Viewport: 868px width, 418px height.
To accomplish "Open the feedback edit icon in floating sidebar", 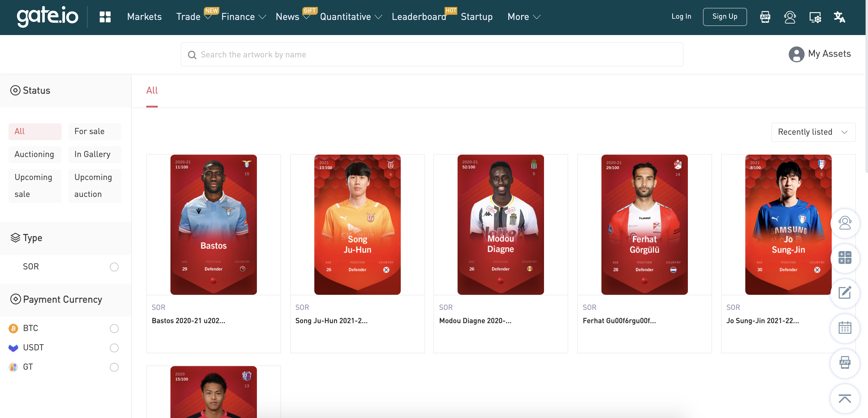I will coord(845,293).
